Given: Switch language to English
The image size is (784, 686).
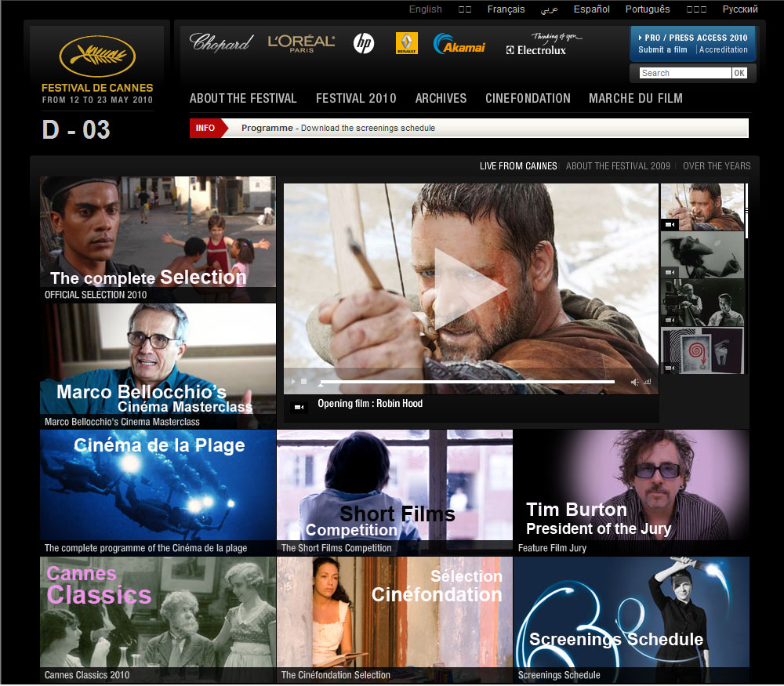Looking at the screenshot, I should click(426, 9).
